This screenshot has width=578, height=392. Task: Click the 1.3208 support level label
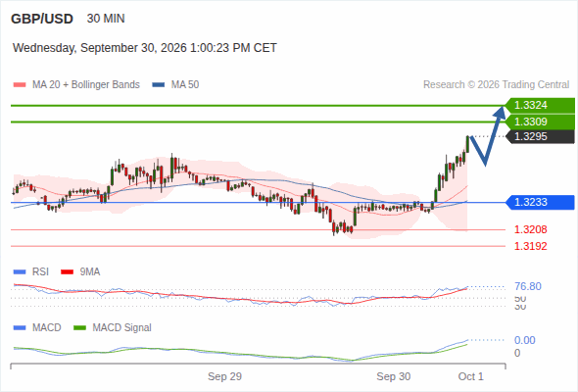[530, 229]
